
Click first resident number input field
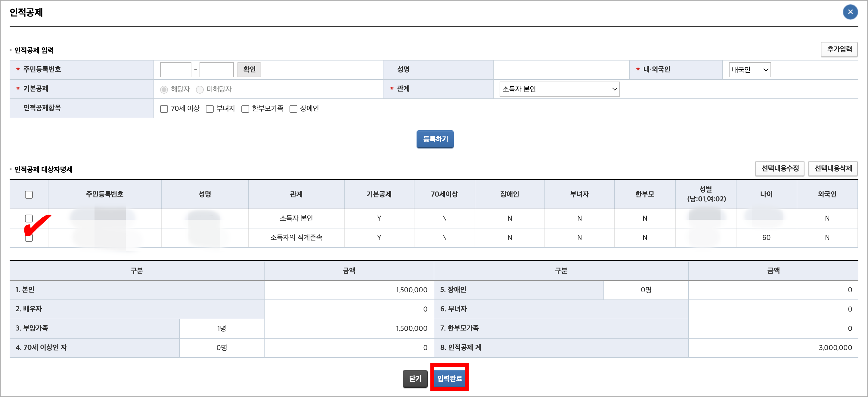point(175,70)
